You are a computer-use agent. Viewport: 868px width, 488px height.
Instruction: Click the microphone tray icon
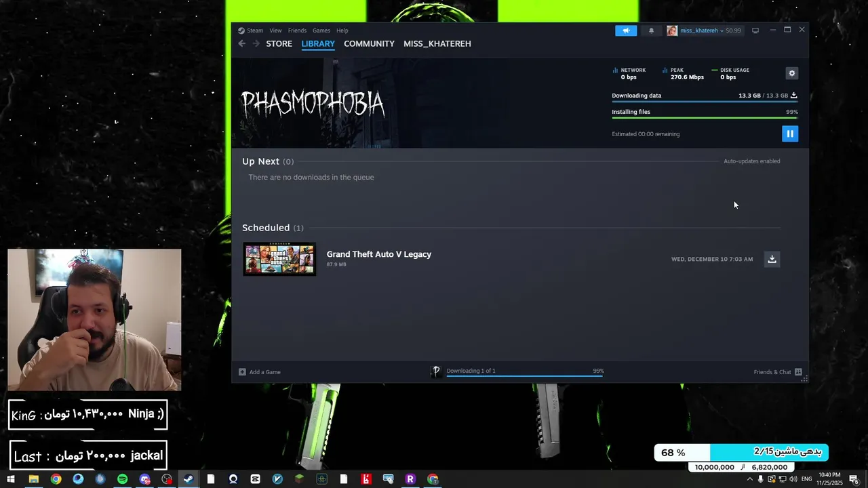pyautogui.click(x=760, y=479)
